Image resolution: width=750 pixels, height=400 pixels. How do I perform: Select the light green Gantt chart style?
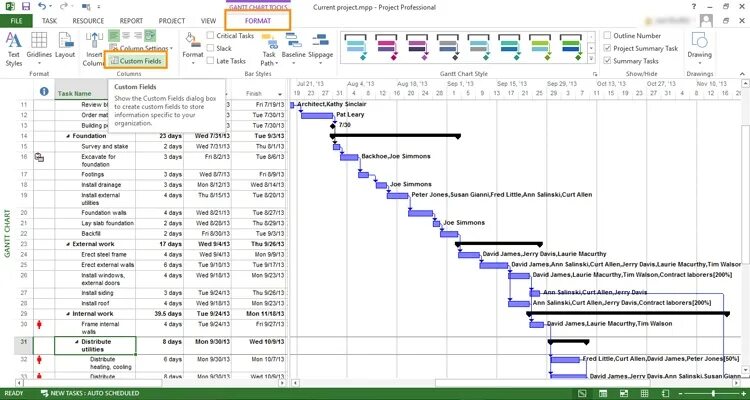pyautogui.click(x=540, y=47)
